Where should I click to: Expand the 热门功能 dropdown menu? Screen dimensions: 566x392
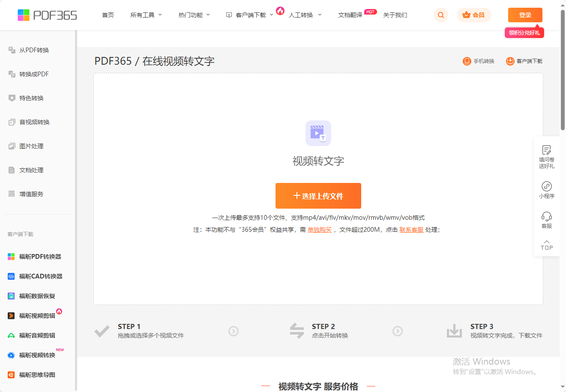coord(194,15)
